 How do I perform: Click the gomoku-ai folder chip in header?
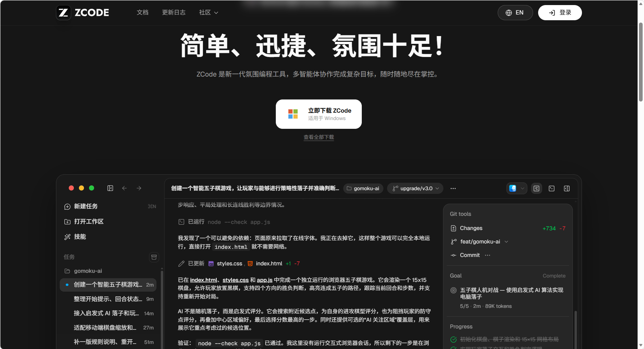click(x=363, y=188)
